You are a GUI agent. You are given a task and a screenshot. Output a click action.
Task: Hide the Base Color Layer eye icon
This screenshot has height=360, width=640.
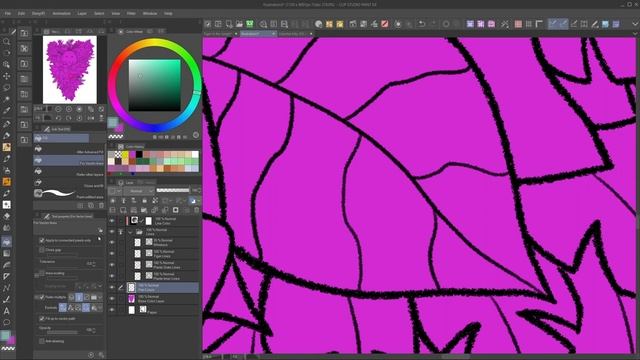tap(112, 298)
